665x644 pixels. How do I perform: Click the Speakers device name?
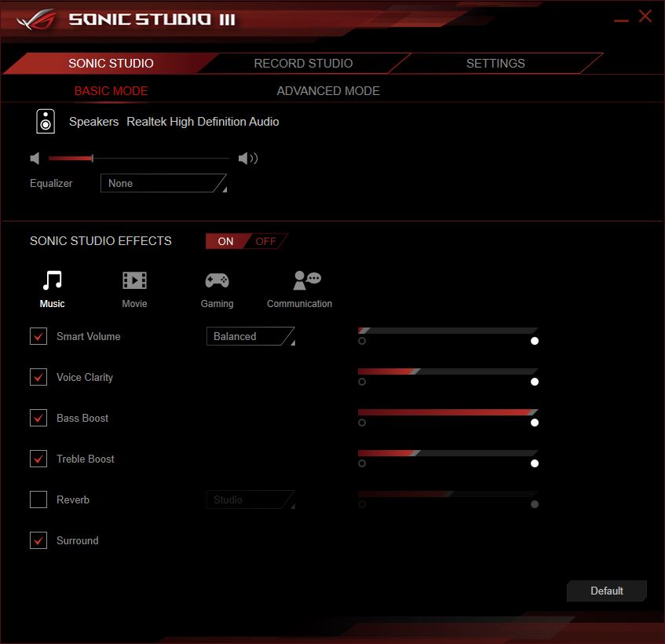93,122
